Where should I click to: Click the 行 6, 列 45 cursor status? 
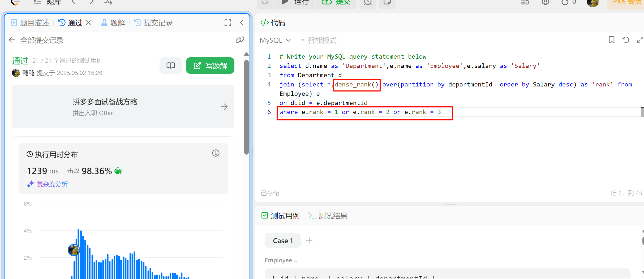(626, 193)
